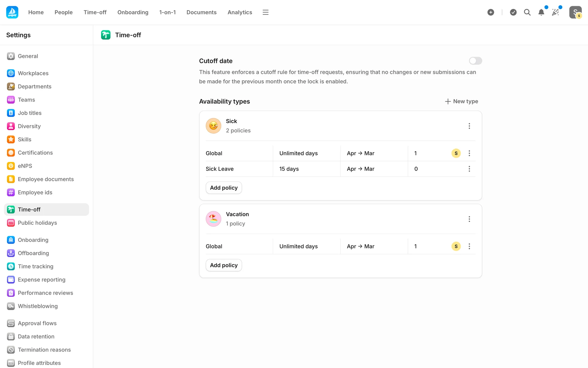This screenshot has width=588, height=368.
Task: Open the checkmark tasks icon
Action: (x=513, y=12)
